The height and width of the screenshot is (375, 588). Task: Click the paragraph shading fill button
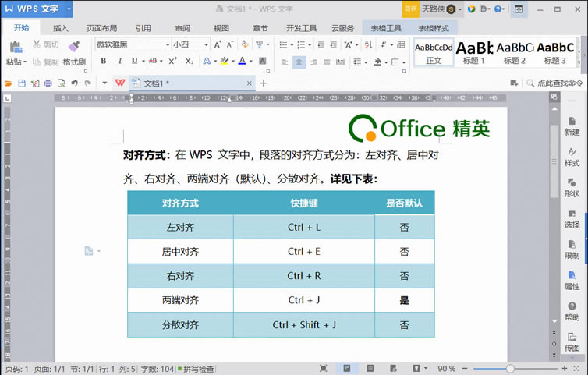377,62
